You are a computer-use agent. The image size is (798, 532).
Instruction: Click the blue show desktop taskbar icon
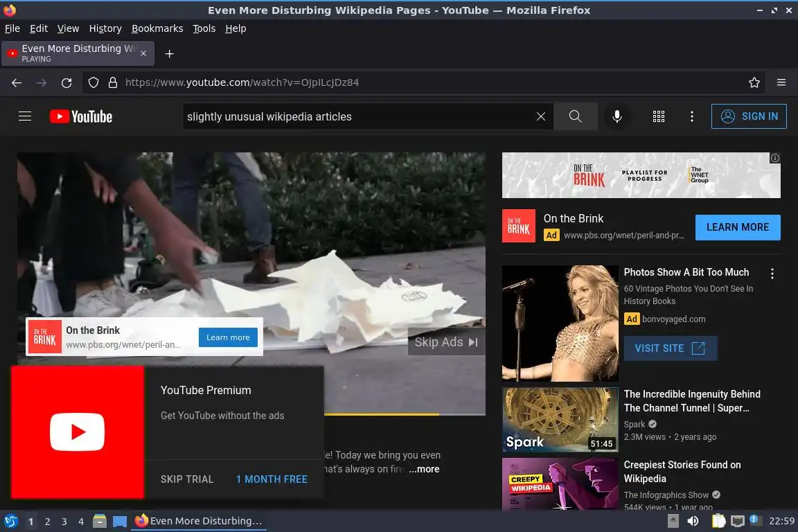120,522
